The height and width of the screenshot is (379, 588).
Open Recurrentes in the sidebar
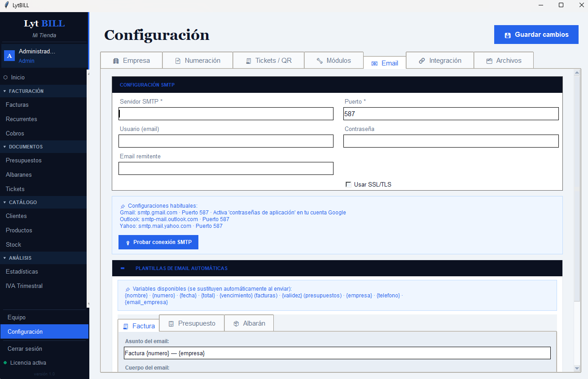[x=43, y=119]
